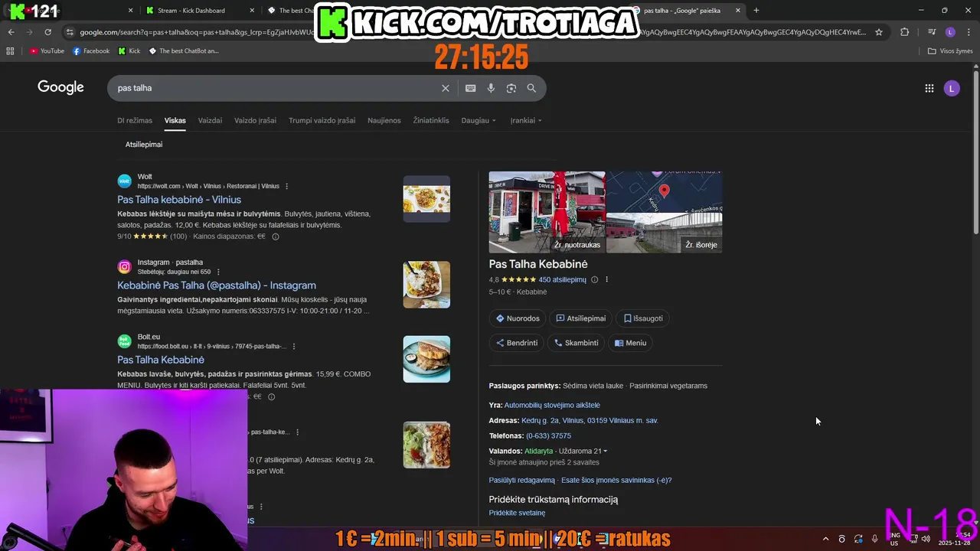Open The best ChatBot bookmark

tap(184, 51)
